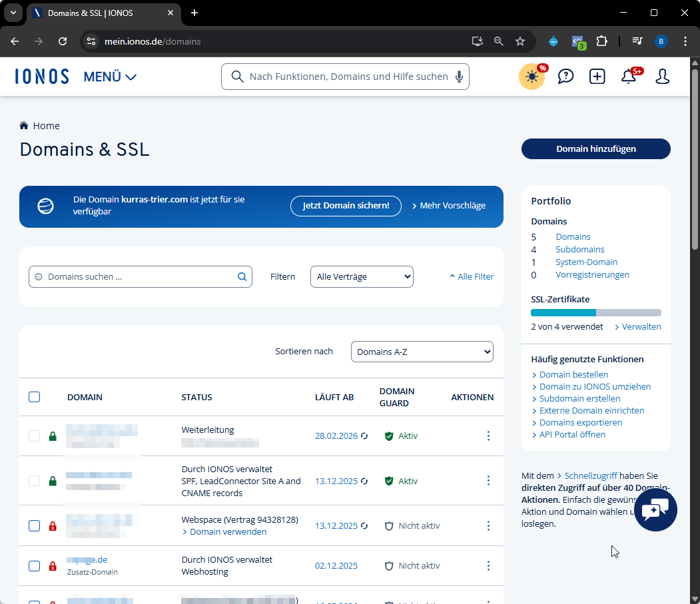Click green SSL lock in SPF LeadConnector row
Screen dimensions: 700x604
pyautogui.click(x=53, y=481)
